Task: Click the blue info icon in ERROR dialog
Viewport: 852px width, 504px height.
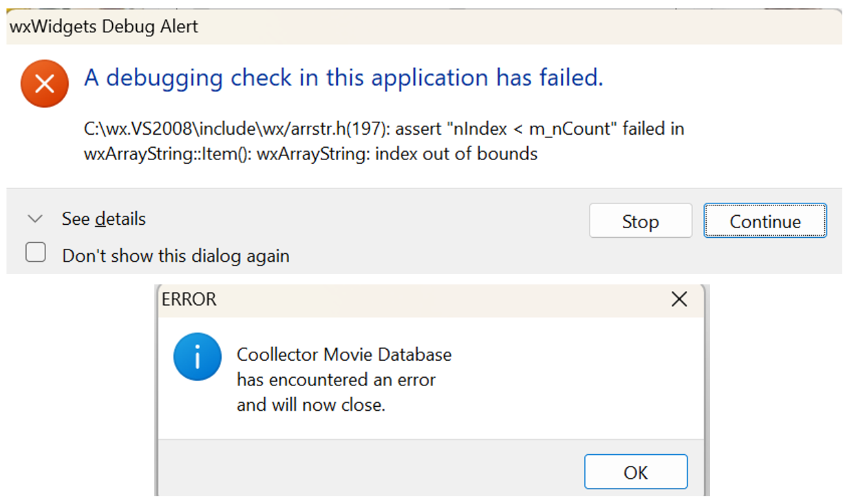Action: (198, 357)
